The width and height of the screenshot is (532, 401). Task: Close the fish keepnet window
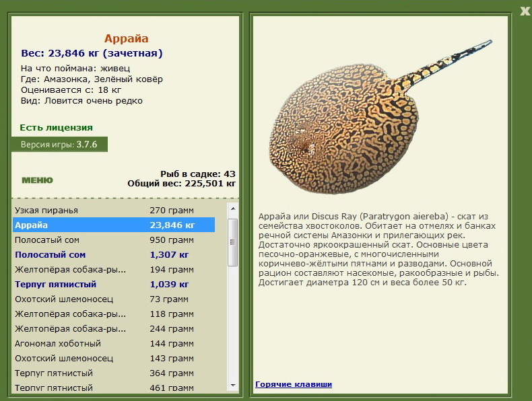(x=525, y=11)
